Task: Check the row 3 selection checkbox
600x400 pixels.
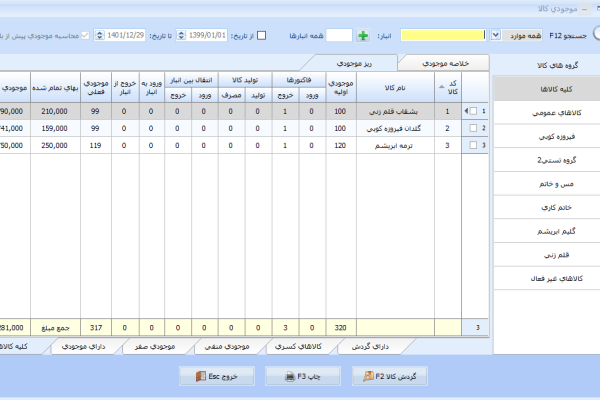Action: 473,145
